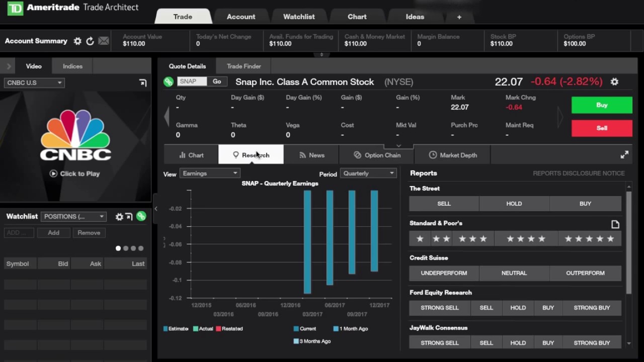Click Go to load the symbol

coord(217,81)
